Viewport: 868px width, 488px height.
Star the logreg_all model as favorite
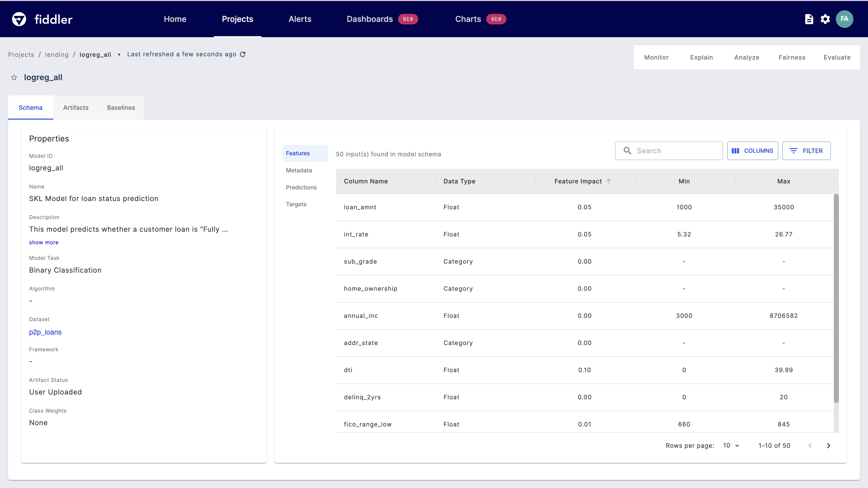[14, 77]
